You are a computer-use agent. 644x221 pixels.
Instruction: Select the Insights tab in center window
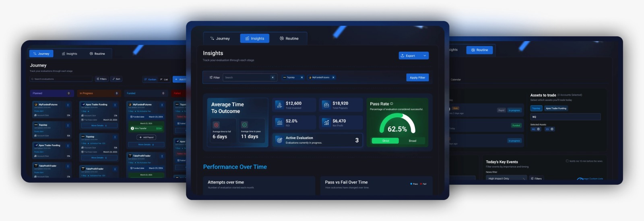[255, 38]
